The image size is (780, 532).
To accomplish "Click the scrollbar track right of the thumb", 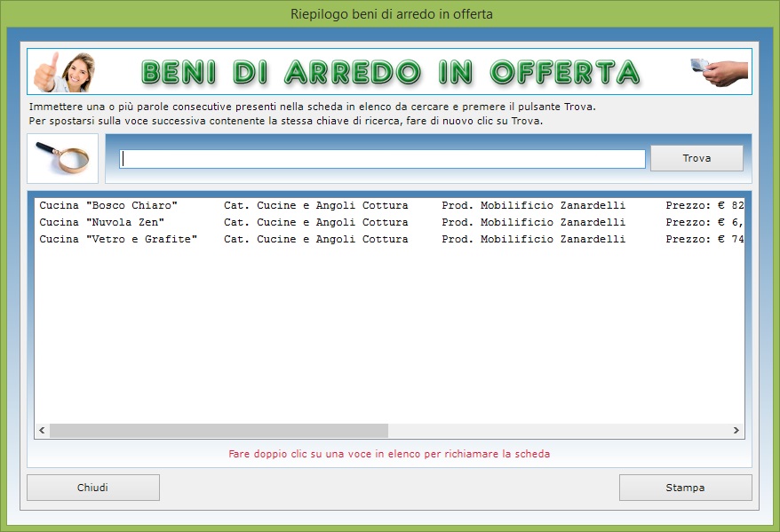I will pos(558,431).
